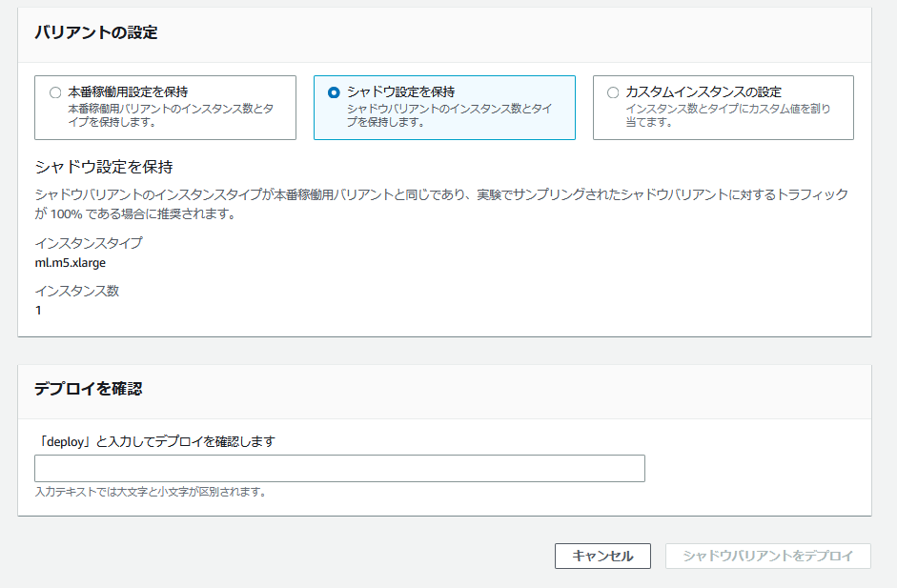Screen dimensions: 897x588
Task: Click the deploy confirmation text field
Action: click(339, 469)
